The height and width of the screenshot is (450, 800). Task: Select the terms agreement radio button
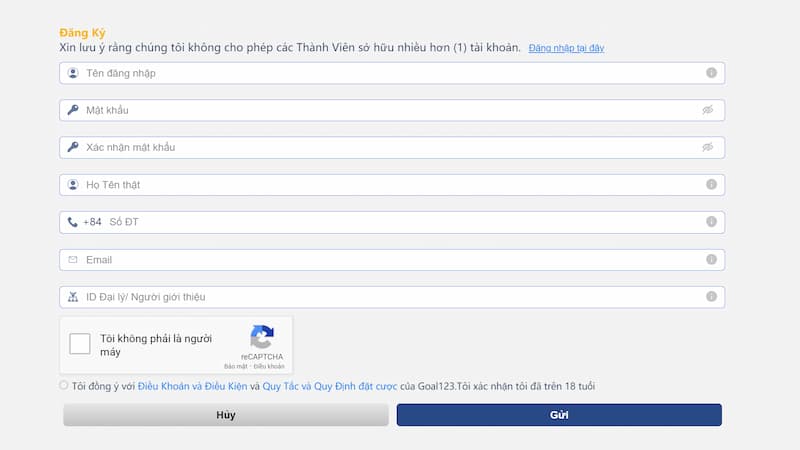click(64, 385)
